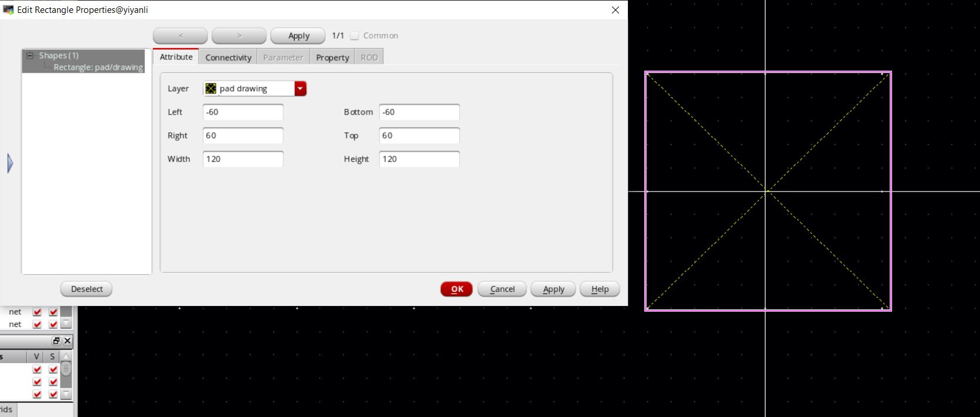Switch to the Connectivity tab
Image resolution: width=980 pixels, height=417 pixels.
tap(228, 58)
